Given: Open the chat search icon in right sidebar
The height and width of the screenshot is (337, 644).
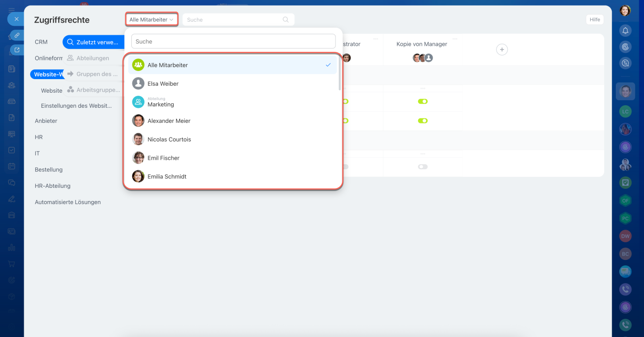Looking at the screenshot, I should [x=625, y=63].
